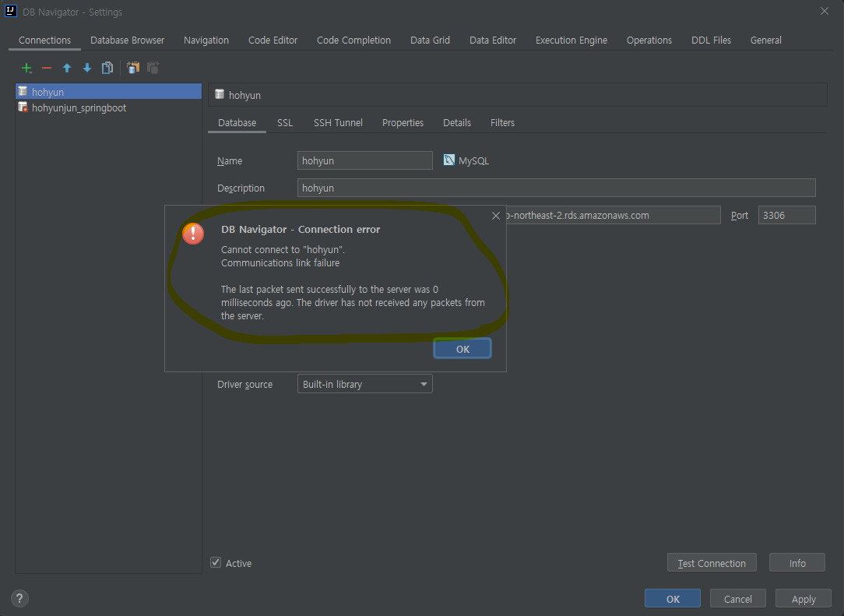This screenshot has width=844, height=616.
Task: Open help with the question mark icon
Action: coord(19,598)
